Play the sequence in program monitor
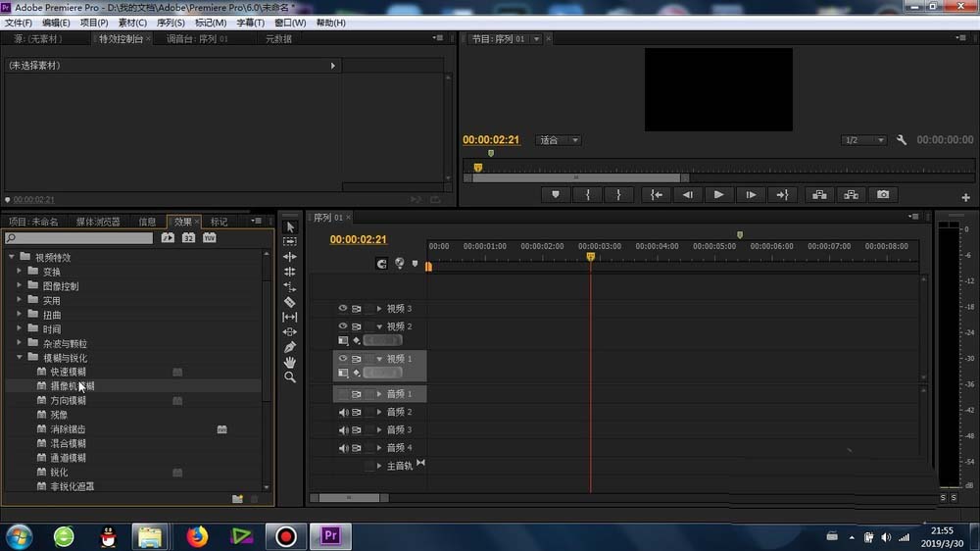The width and height of the screenshot is (980, 551). (x=718, y=194)
